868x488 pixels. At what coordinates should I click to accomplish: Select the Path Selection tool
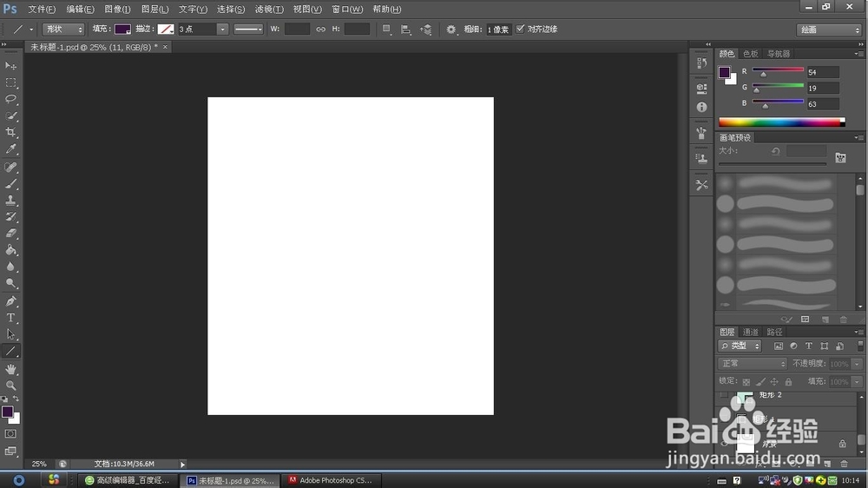[x=10, y=334]
